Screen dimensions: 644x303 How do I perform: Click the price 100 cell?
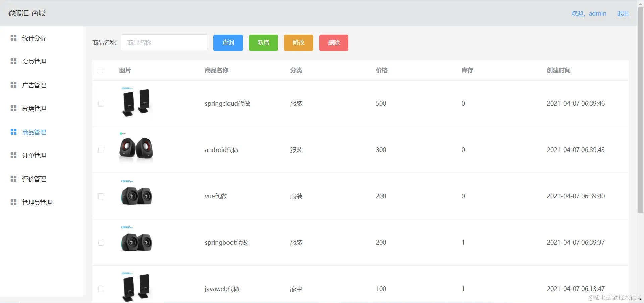(x=381, y=289)
